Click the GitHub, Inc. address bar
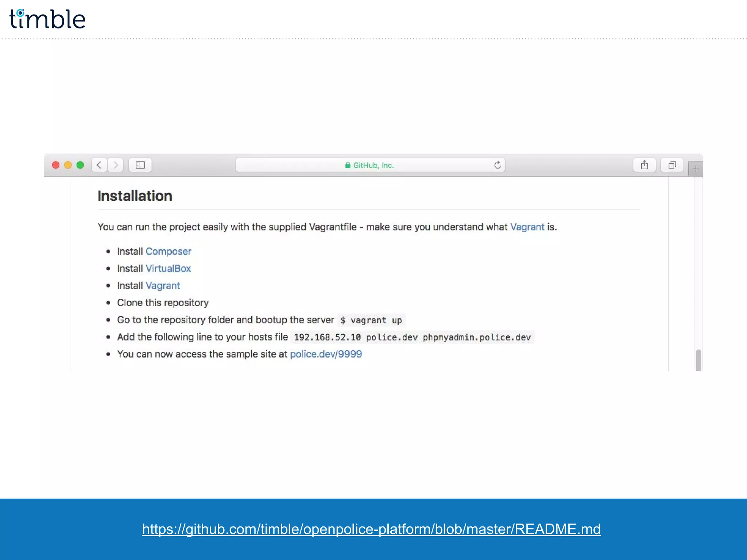The image size is (747, 560). (373, 165)
